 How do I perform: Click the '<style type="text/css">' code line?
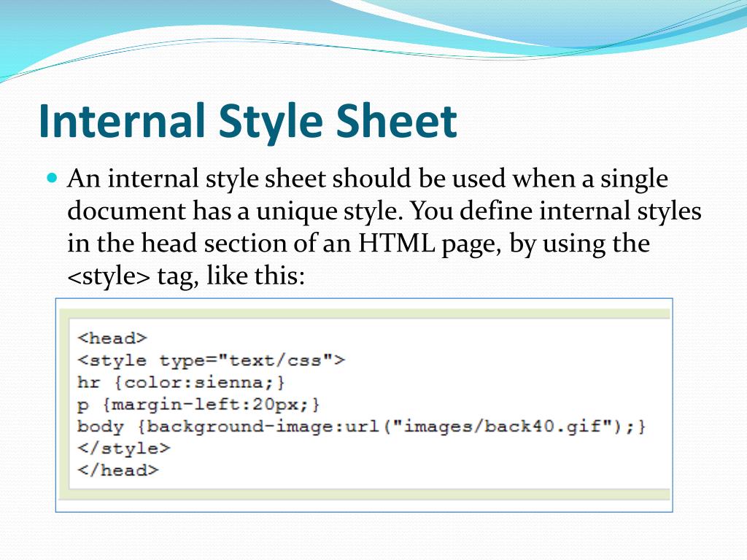[211, 360]
